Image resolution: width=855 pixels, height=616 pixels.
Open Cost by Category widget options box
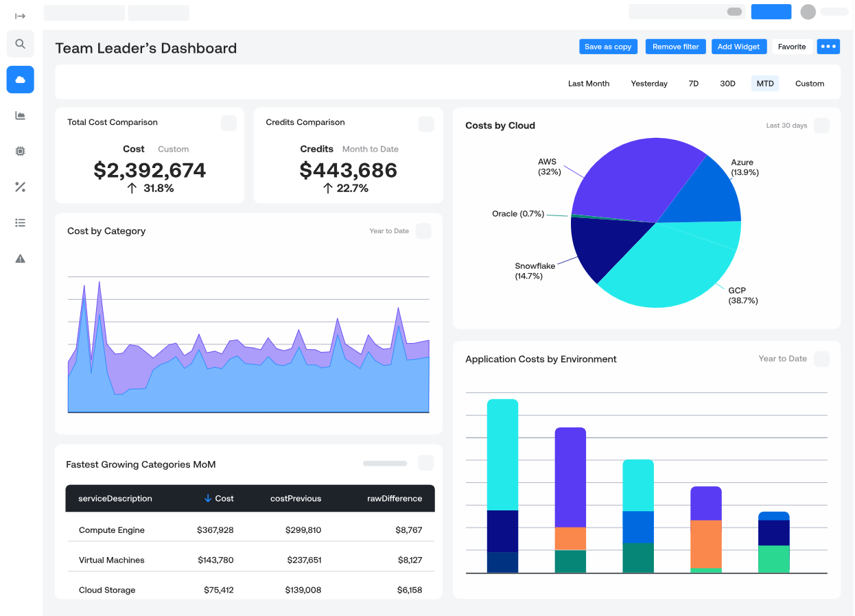pos(423,231)
